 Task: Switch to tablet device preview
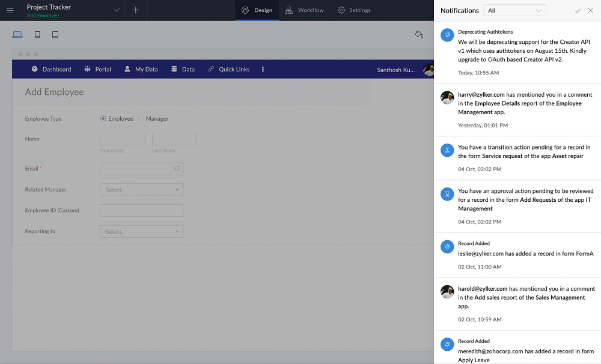(55, 35)
